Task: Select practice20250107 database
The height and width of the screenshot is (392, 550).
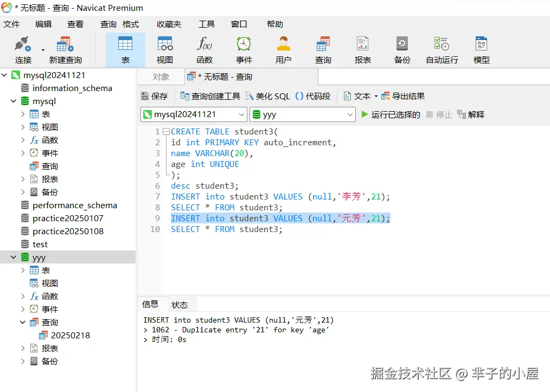Action: pos(62,218)
